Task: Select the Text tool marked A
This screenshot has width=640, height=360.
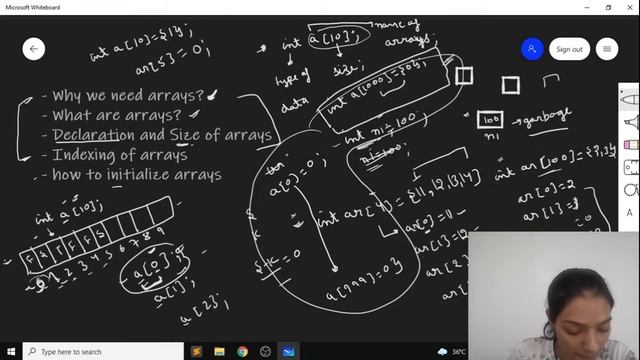Action: point(629,213)
